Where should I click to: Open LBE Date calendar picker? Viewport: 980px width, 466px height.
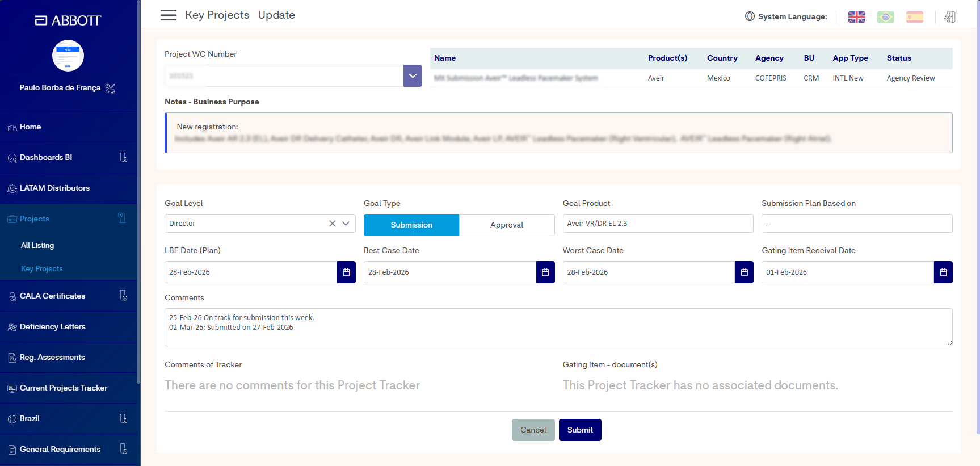coord(346,272)
